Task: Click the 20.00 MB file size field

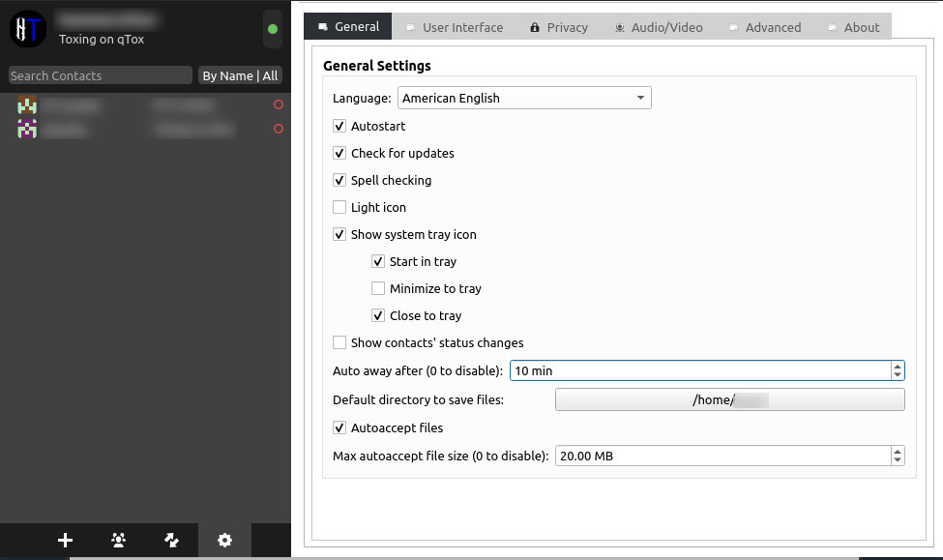Action: click(x=722, y=456)
